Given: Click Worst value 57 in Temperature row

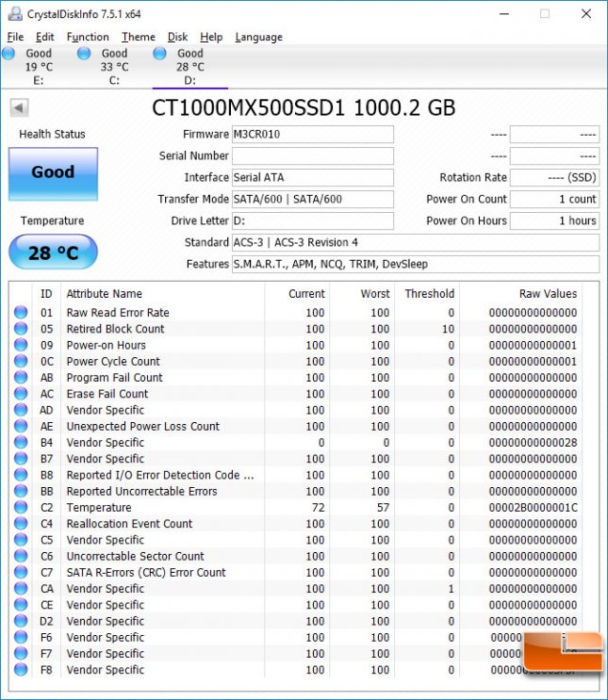Looking at the screenshot, I should pyautogui.click(x=383, y=508).
